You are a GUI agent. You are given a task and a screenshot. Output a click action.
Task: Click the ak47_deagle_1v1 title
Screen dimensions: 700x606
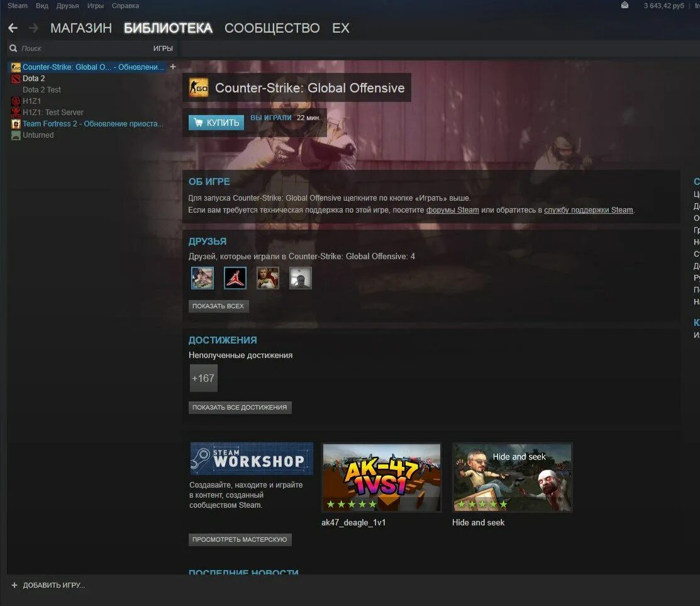[353, 522]
